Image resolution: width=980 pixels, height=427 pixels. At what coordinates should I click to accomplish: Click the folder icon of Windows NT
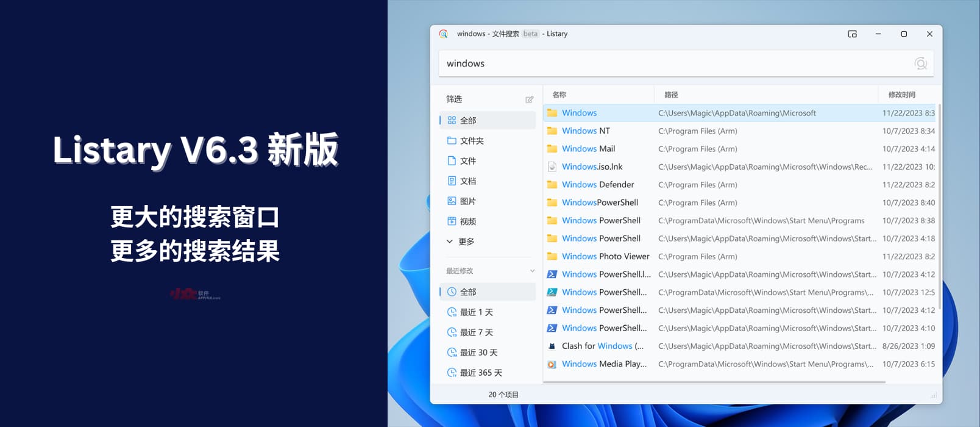[x=552, y=131]
